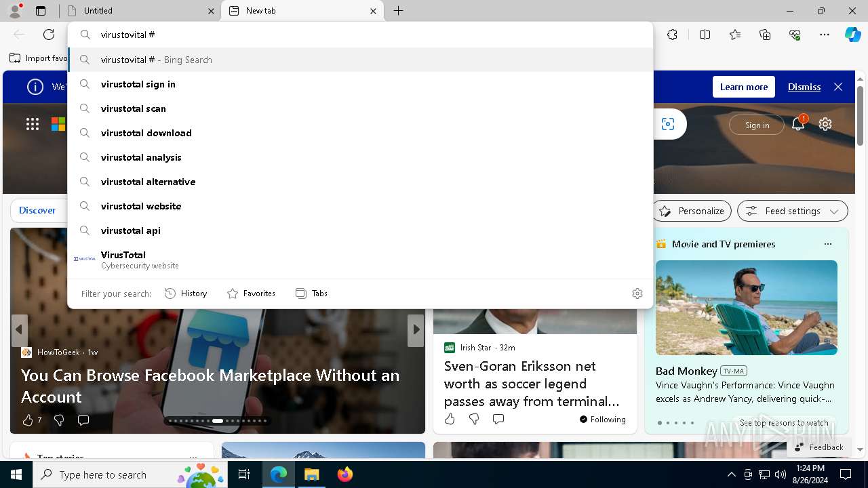Filter search by History
Image resolution: width=868 pixels, height=488 pixels.
pyautogui.click(x=186, y=293)
